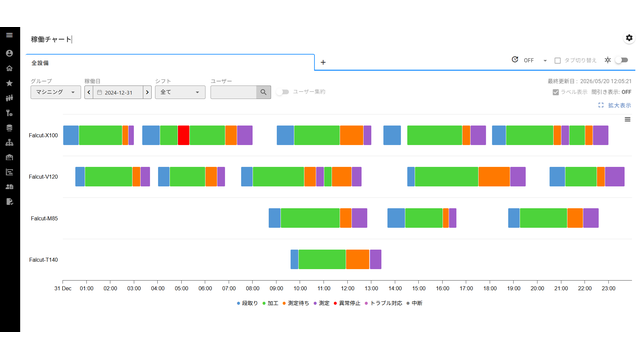Click the Falcut-M85 row label
The height and width of the screenshot is (360, 640).
tap(44, 218)
